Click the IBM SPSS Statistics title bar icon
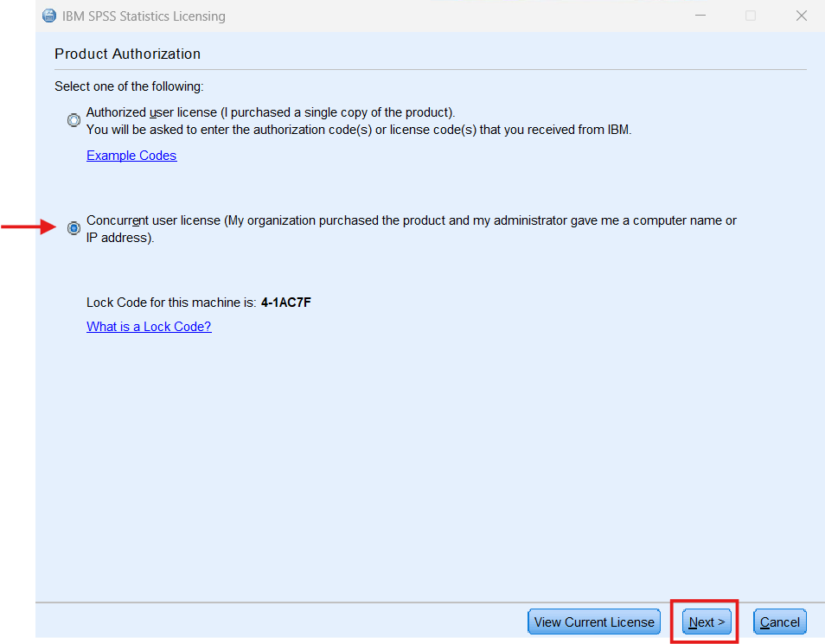 click(49, 16)
